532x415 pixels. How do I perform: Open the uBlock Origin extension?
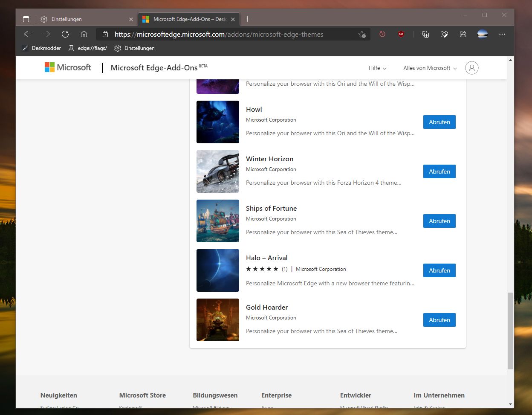point(401,34)
